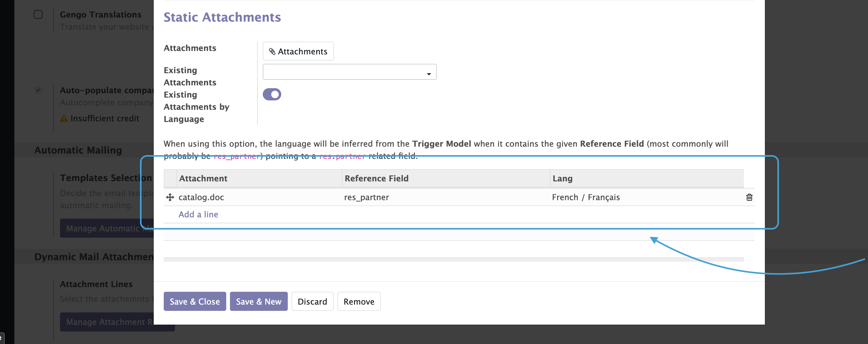868x344 pixels.
Task: Open the catalog.doc attachment cell
Action: point(201,197)
